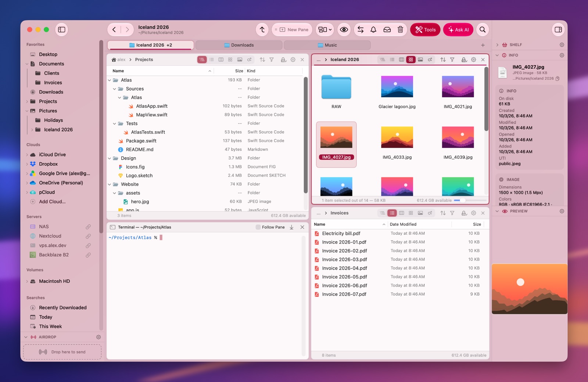Click the link icon beside NAS server

pyautogui.click(x=88, y=227)
